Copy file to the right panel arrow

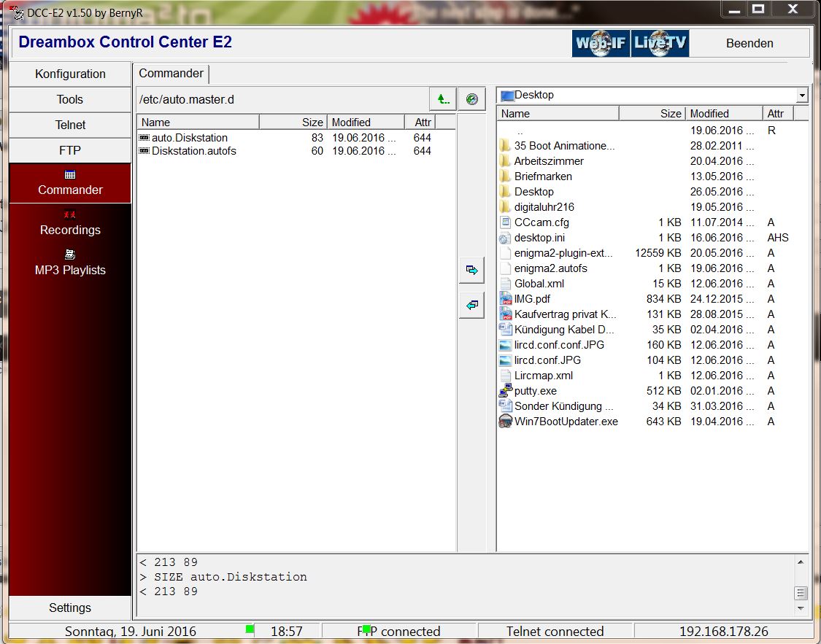coord(472,271)
